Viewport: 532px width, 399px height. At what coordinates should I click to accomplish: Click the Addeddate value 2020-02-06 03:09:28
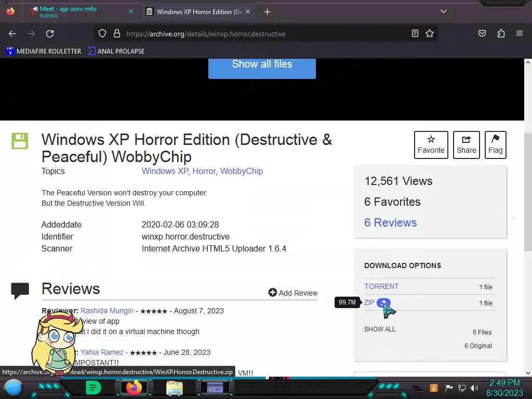180,224
